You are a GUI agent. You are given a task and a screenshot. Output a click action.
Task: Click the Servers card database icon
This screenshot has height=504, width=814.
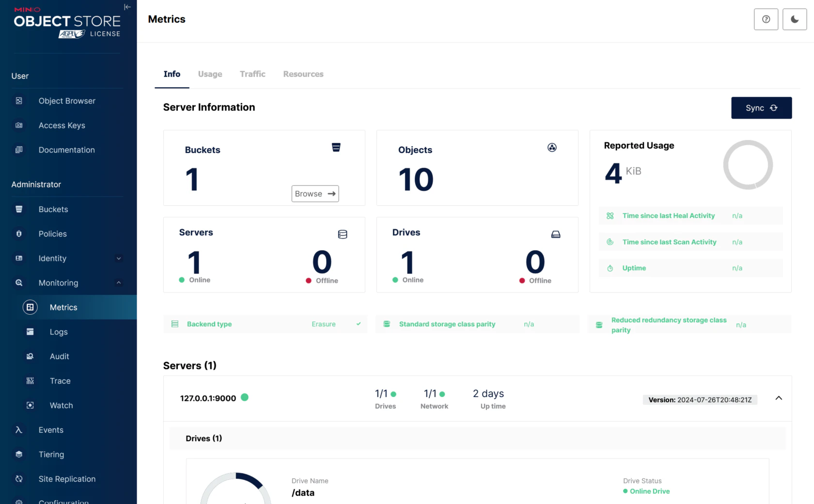pyautogui.click(x=343, y=234)
